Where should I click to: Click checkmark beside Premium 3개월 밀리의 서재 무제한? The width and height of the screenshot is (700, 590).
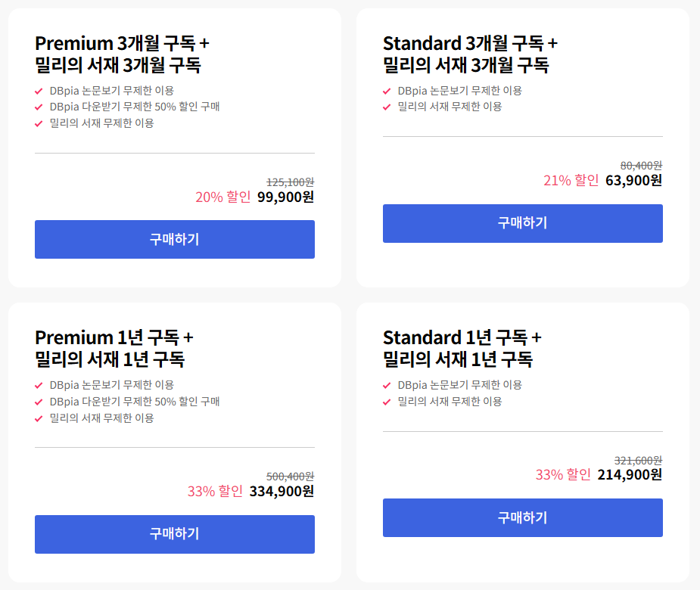coord(39,123)
